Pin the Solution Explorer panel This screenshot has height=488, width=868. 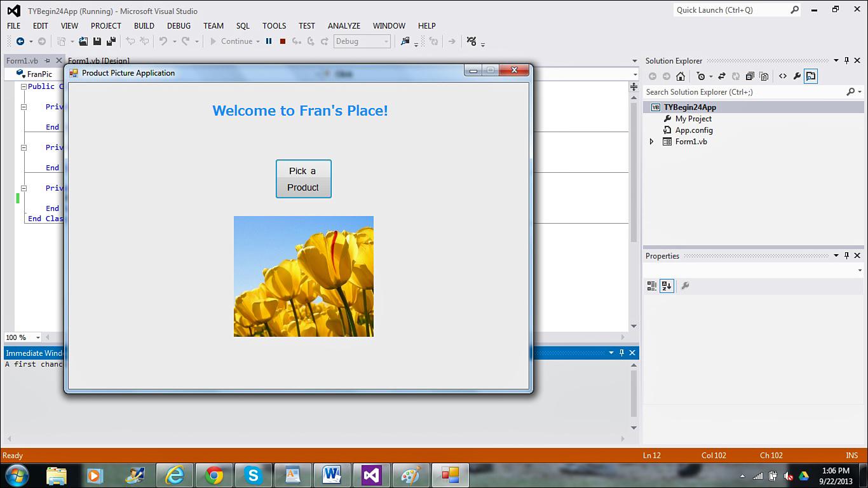pos(846,61)
